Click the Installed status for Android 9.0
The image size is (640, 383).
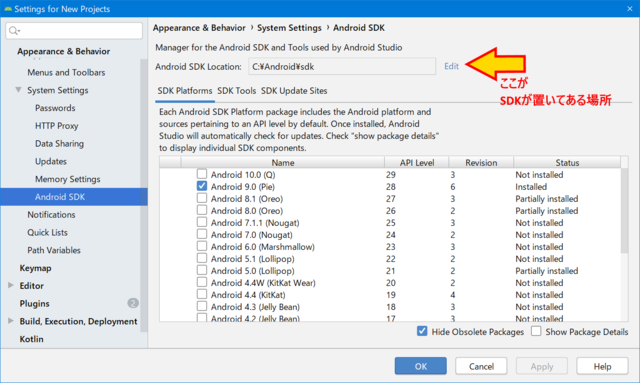(531, 186)
